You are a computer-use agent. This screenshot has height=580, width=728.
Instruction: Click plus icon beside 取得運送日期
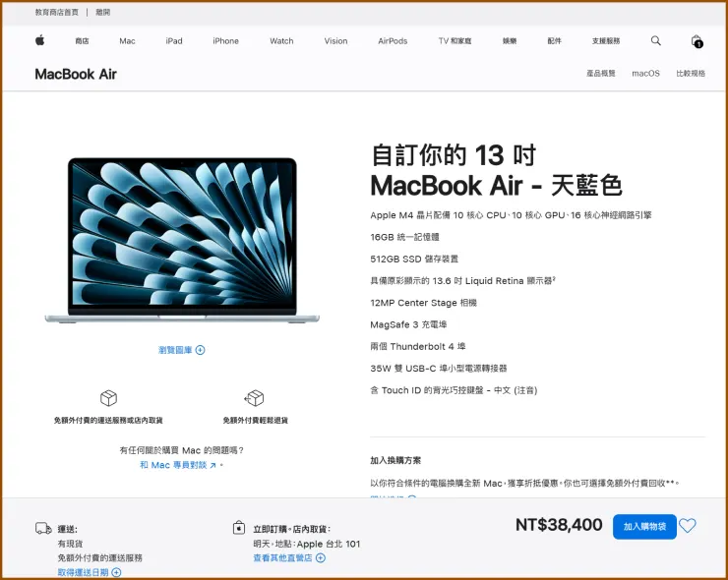coord(116,572)
